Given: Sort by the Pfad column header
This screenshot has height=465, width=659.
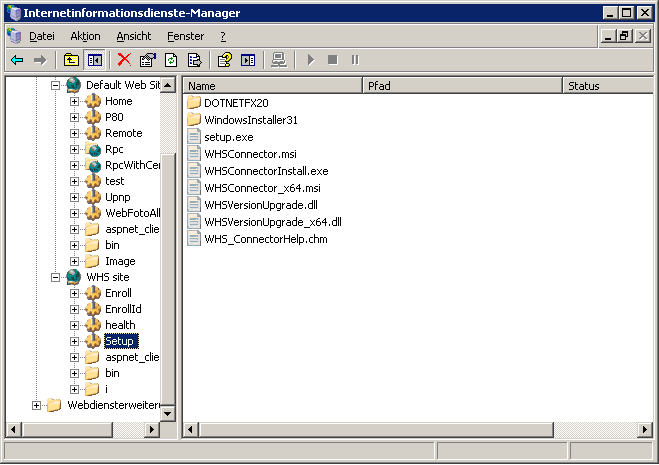Looking at the screenshot, I should pos(462,86).
